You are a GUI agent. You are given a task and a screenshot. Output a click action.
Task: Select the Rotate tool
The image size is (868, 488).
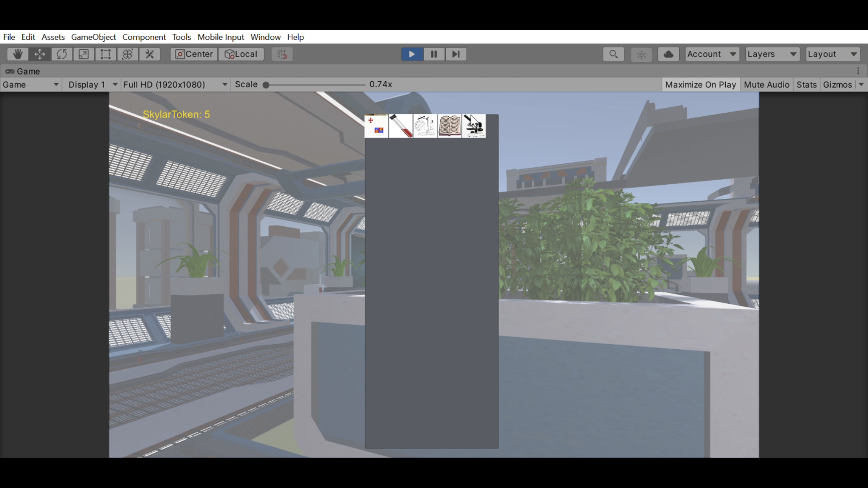click(x=62, y=54)
